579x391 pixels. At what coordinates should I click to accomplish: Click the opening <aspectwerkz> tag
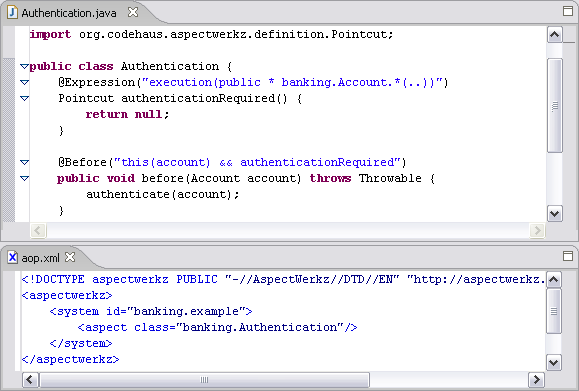(67, 295)
